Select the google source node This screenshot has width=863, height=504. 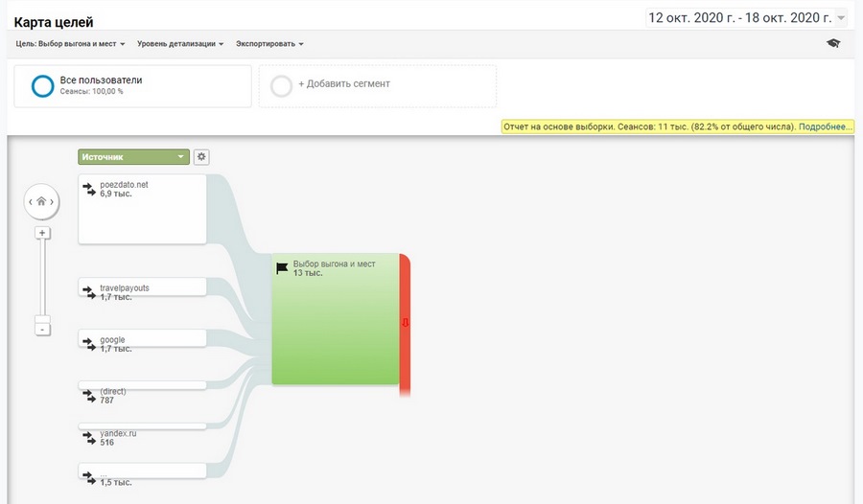pyautogui.click(x=142, y=338)
